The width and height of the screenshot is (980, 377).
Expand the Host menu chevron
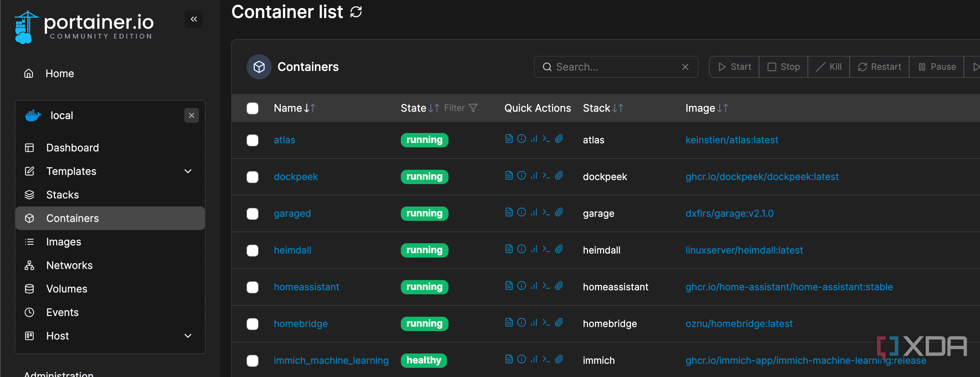point(188,336)
